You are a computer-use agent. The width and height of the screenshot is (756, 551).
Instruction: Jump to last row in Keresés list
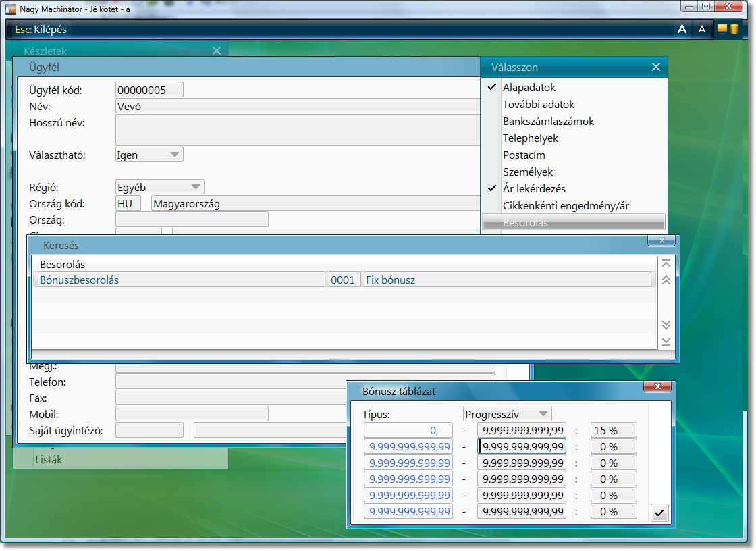coord(666,342)
